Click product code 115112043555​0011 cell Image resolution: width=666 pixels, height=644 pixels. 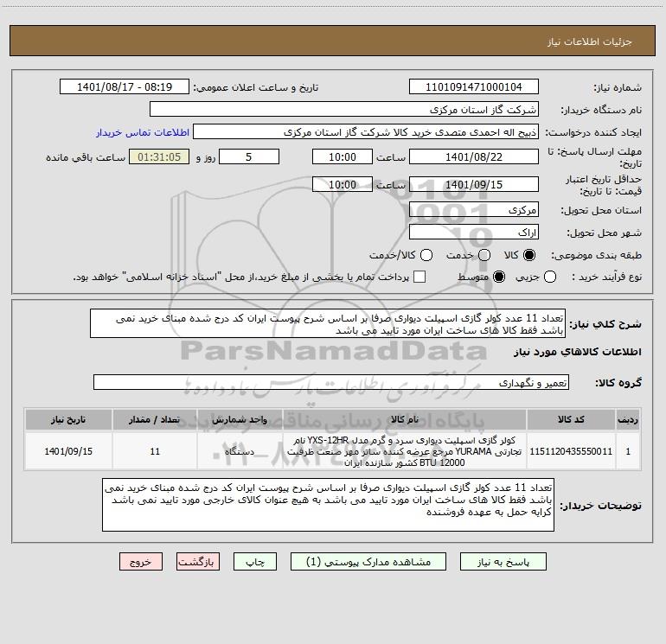pyautogui.click(x=571, y=451)
